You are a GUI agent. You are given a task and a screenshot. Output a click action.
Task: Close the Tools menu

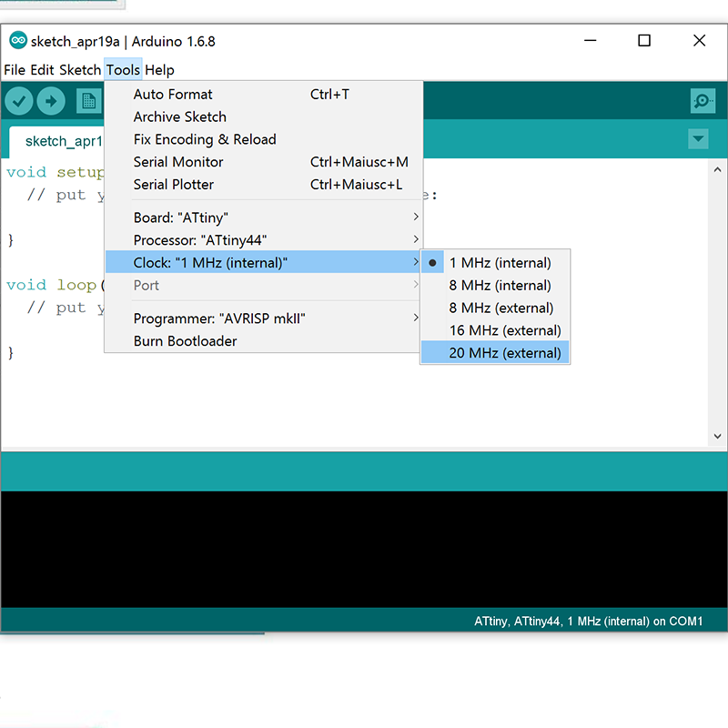point(123,70)
